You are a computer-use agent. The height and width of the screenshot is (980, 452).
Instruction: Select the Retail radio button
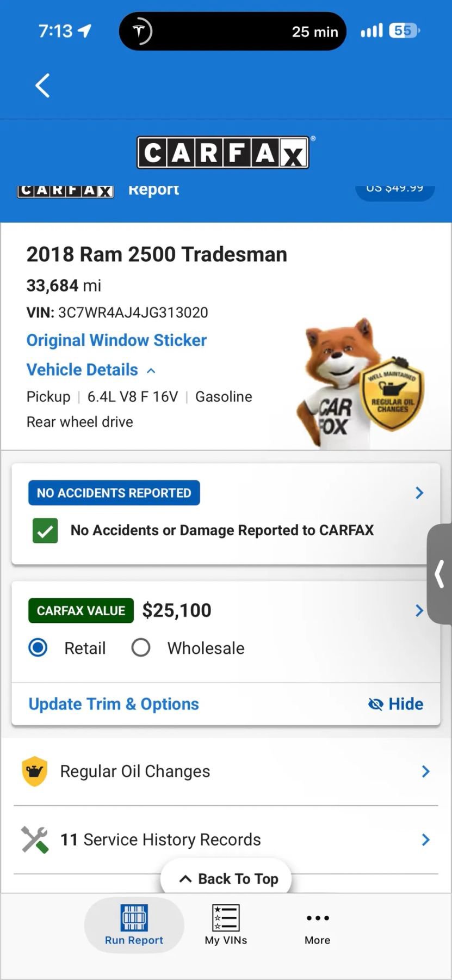pos(38,648)
